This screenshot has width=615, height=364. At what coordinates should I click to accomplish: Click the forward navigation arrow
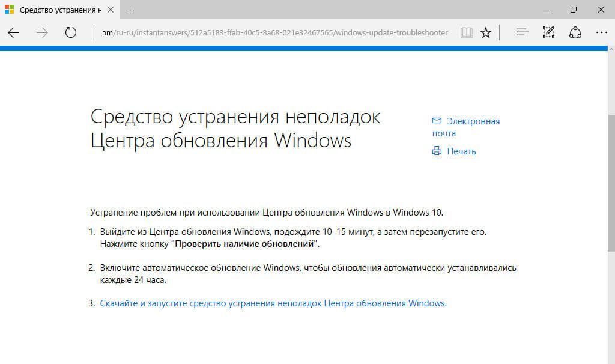42,33
